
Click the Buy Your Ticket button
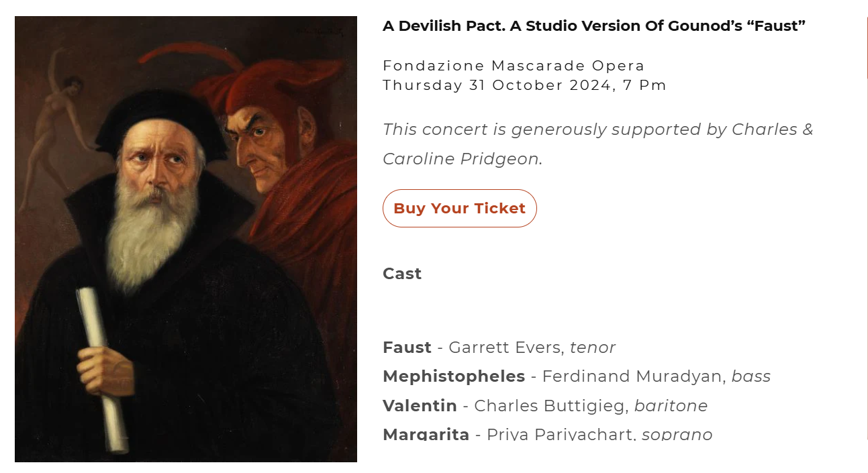pos(459,209)
